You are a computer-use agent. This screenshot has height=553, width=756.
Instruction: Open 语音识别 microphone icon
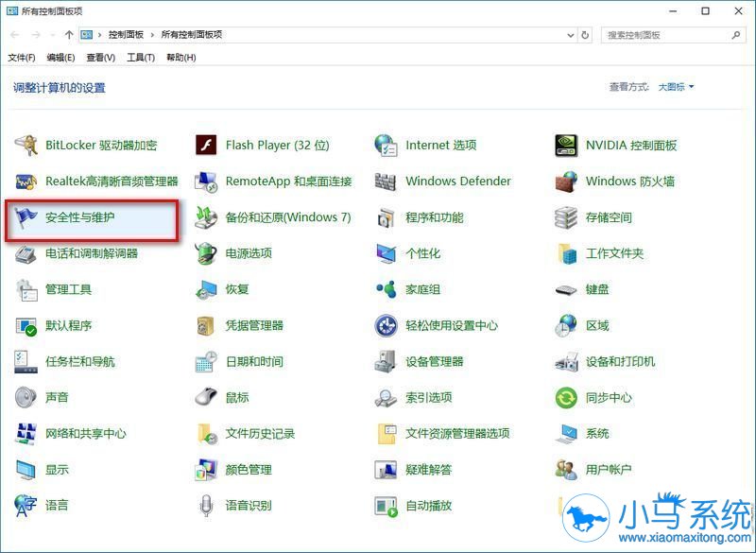click(206, 506)
